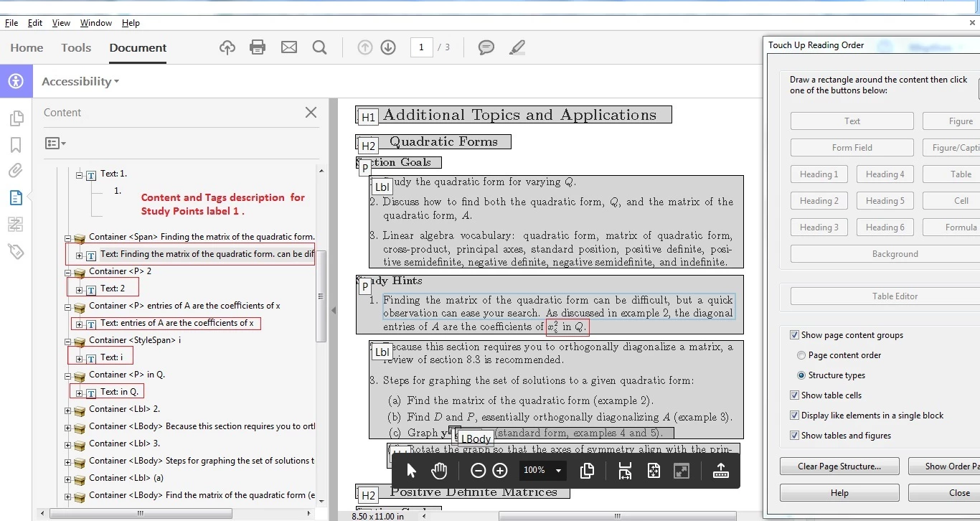
Task: Click the Heading 1 button
Action: (819, 174)
